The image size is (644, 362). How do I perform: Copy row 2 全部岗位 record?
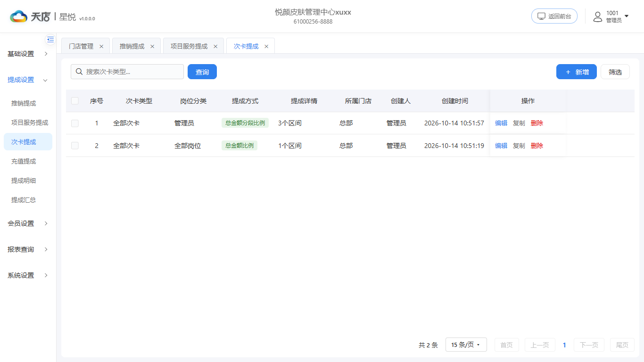click(x=519, y=146)
